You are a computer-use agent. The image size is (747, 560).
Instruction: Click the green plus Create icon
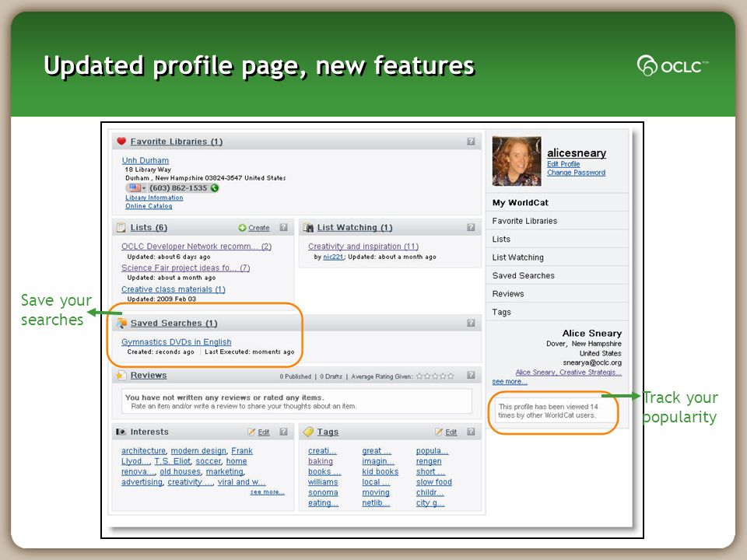(242, 228)
